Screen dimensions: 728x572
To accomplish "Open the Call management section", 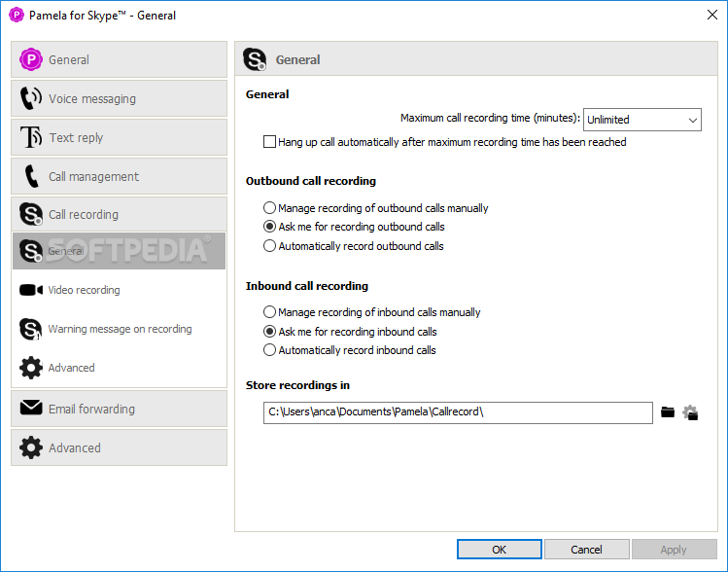I will pyautogui.click(x=119, y=176).
